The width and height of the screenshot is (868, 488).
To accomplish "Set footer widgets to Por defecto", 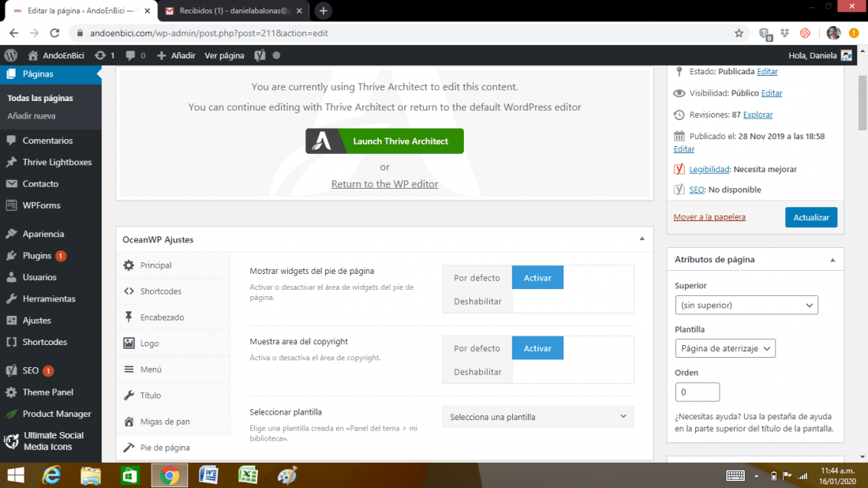I will [477, 277].
